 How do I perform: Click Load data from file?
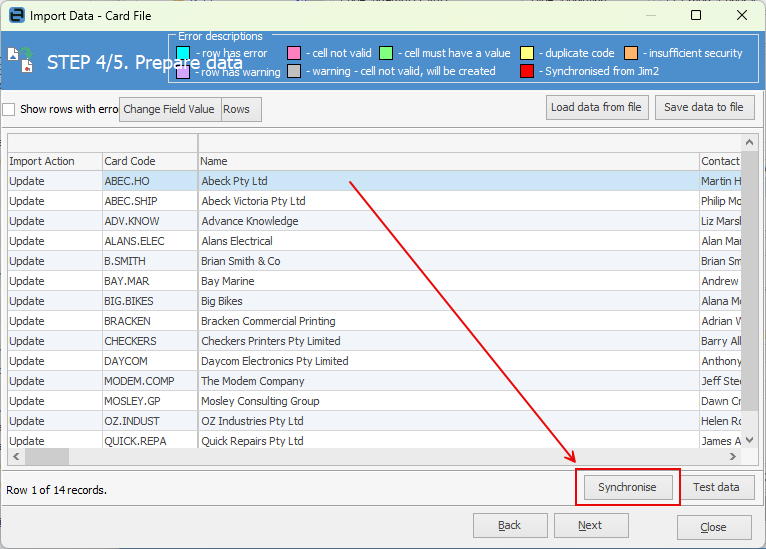596,107
